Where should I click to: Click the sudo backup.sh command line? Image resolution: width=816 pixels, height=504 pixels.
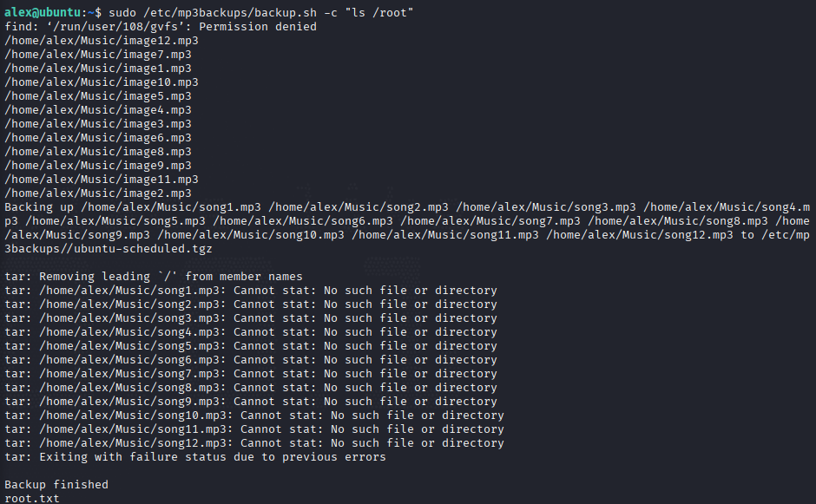[260, 12]
